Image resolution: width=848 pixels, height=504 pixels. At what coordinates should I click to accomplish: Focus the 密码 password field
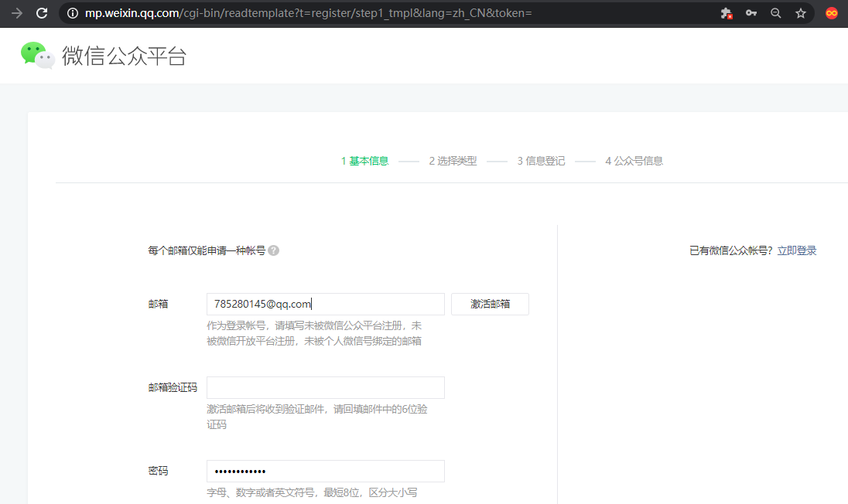326,471
